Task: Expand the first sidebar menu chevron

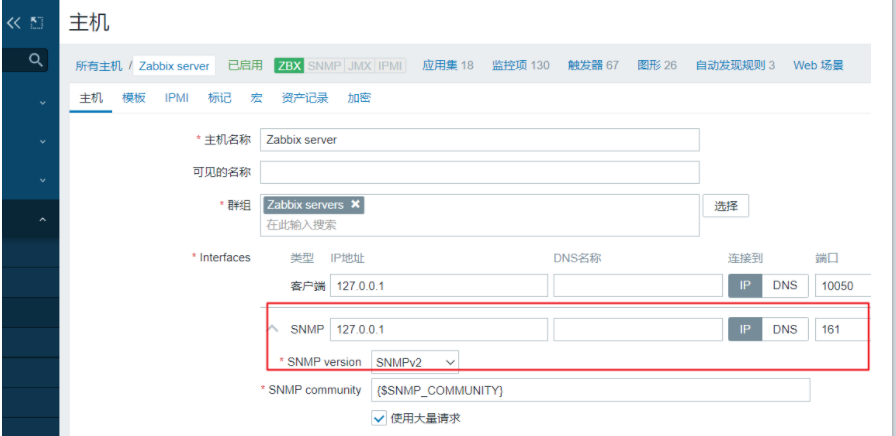Action: pos(42,103)
